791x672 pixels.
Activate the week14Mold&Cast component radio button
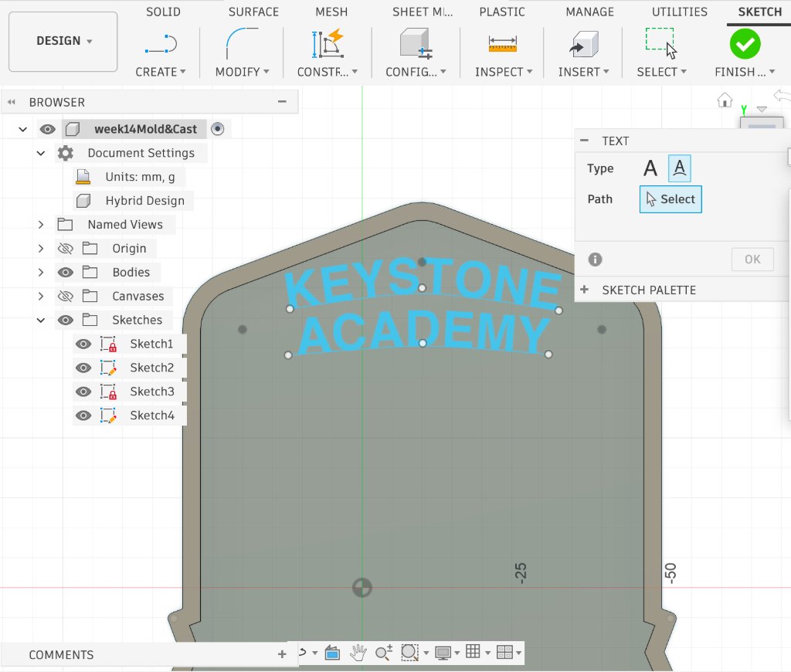(217, 129)
